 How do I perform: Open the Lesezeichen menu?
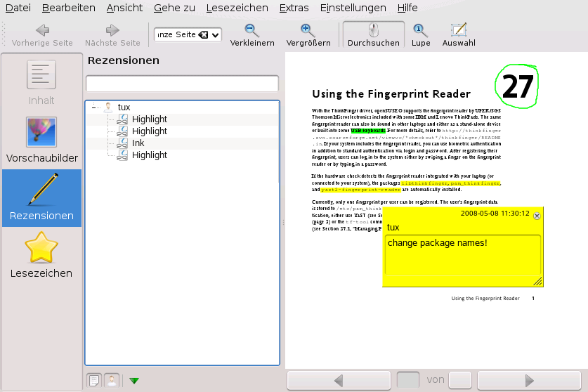[x=237, y=8]
